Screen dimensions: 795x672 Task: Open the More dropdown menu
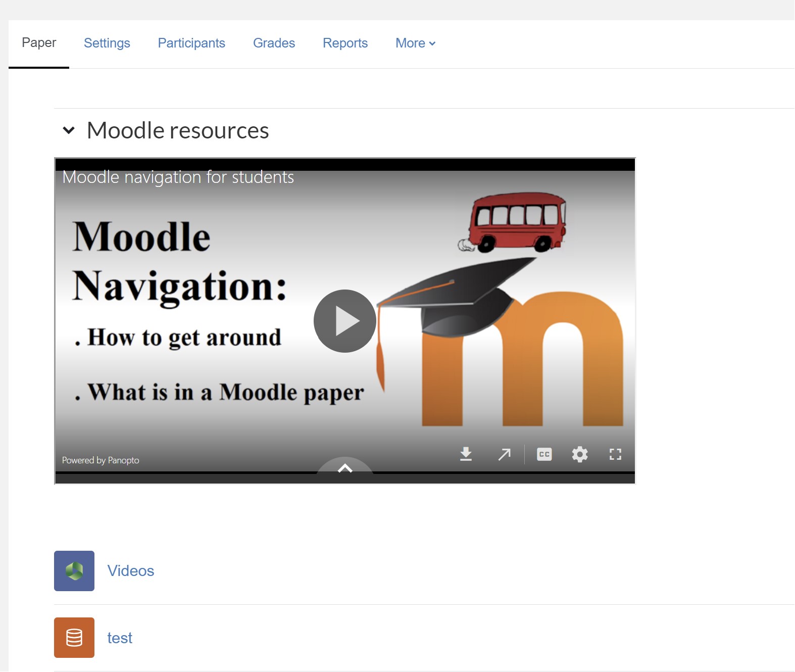(415, 43)
